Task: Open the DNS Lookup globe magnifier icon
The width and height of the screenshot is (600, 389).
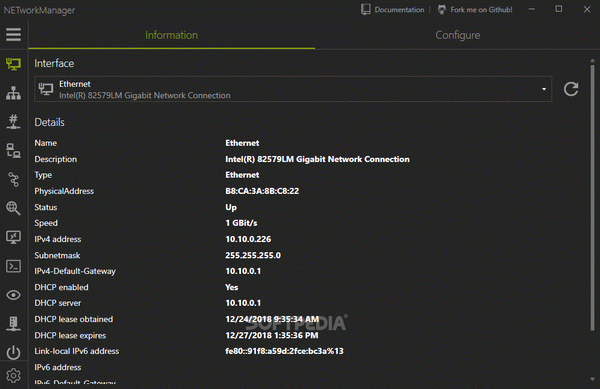Action: pos(13,208)
